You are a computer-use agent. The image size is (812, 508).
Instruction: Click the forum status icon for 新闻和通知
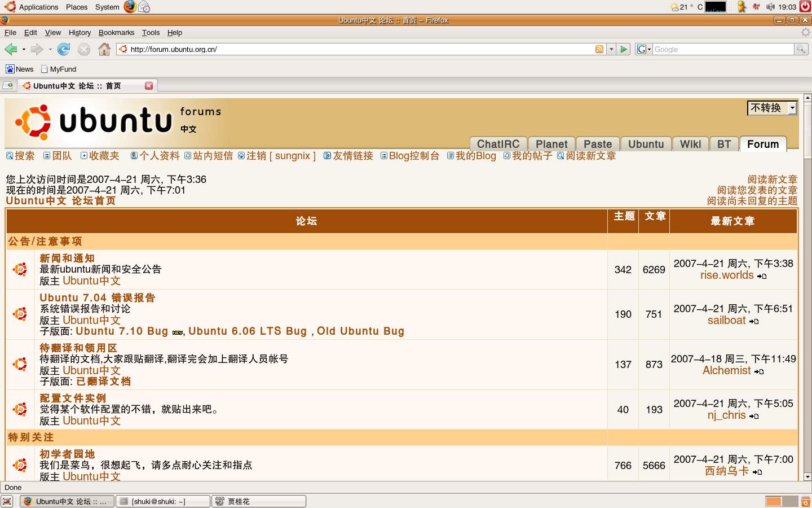[20, 269]
